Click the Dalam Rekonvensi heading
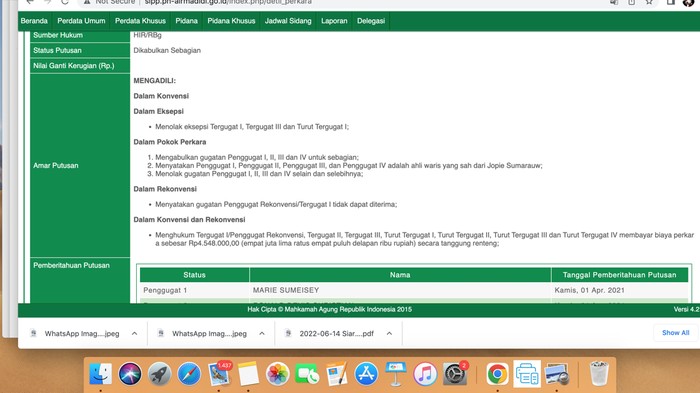Screen dimensions: 700x393 tap(165, 189)
